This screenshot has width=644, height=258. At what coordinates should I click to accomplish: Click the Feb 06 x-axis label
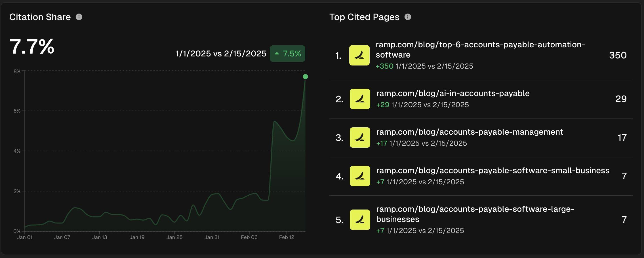pyautogui.click(x=249, y=237)
